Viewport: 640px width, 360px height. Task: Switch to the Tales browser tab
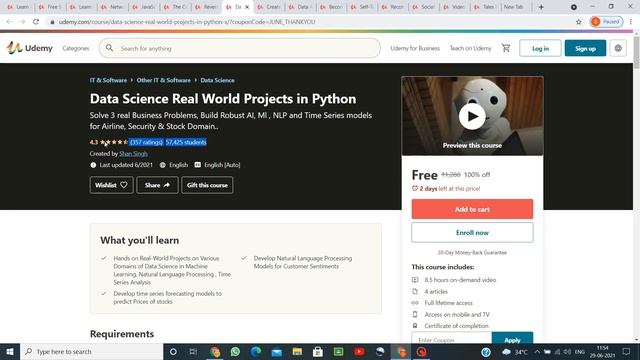pyautogui.click(x=485, y=7)
